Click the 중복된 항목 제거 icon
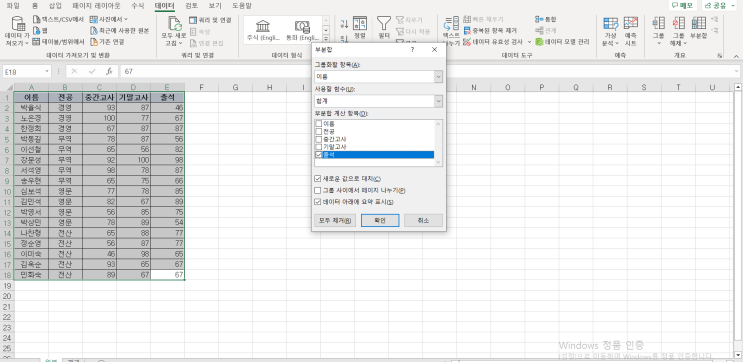The image size is (743, 362). tap(467, 30)
